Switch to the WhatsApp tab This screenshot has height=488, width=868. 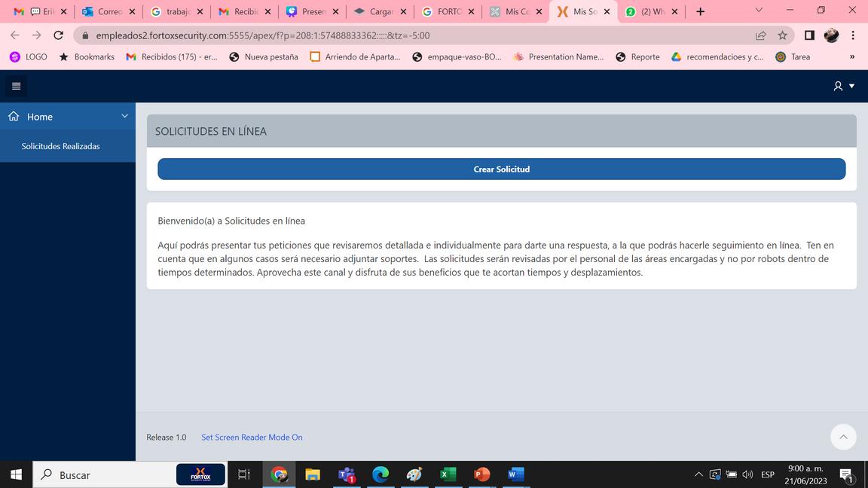[652, 11]
